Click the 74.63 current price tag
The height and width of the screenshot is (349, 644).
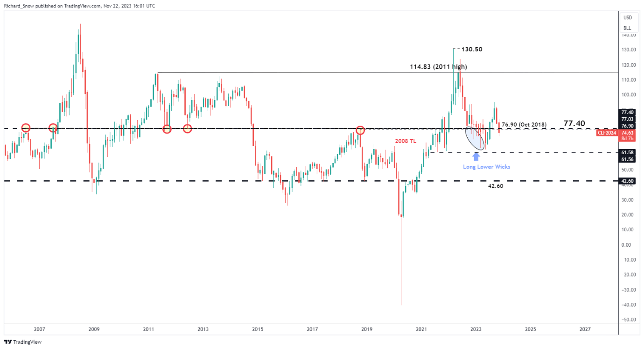click(x=627, y=133)
